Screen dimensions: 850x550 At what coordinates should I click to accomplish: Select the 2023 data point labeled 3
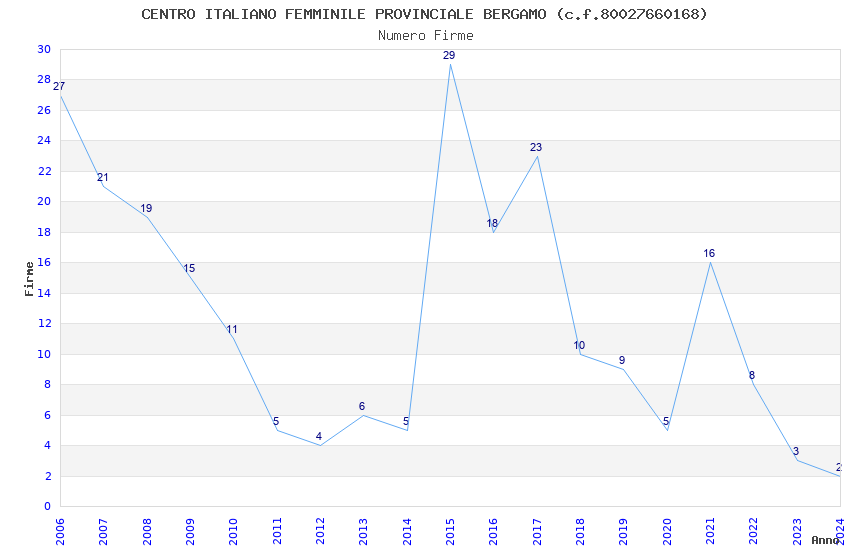pyautogui.click(x=797, y=461)
